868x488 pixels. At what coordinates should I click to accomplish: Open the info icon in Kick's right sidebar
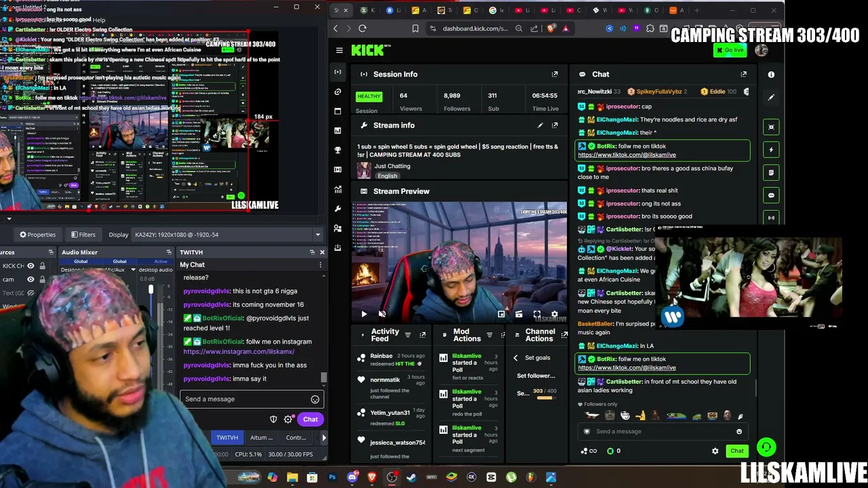click(x=771, y=75)
